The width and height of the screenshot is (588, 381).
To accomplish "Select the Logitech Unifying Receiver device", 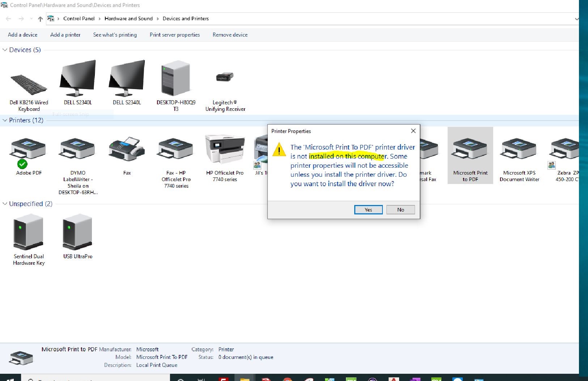I will click(225, 91).
